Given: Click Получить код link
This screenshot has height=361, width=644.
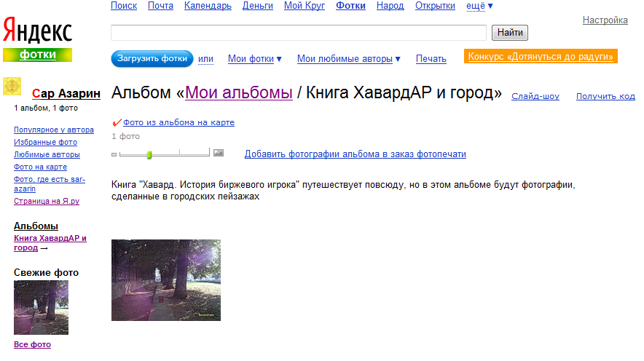Looking at the screenshot, I should (605, 96).
